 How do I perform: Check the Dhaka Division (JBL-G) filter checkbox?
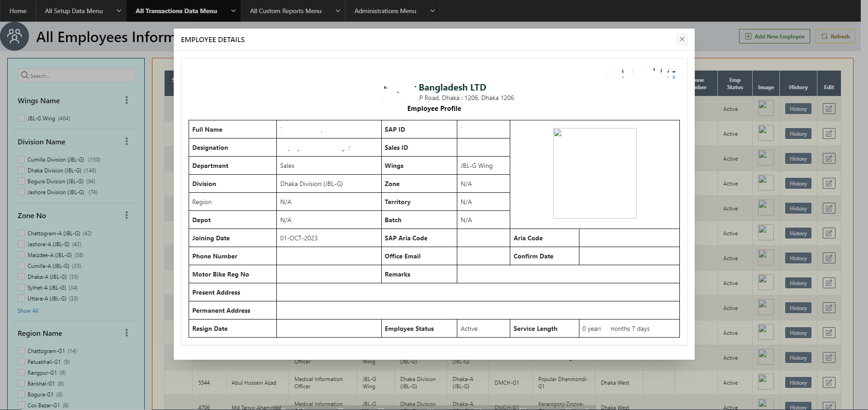21,170
